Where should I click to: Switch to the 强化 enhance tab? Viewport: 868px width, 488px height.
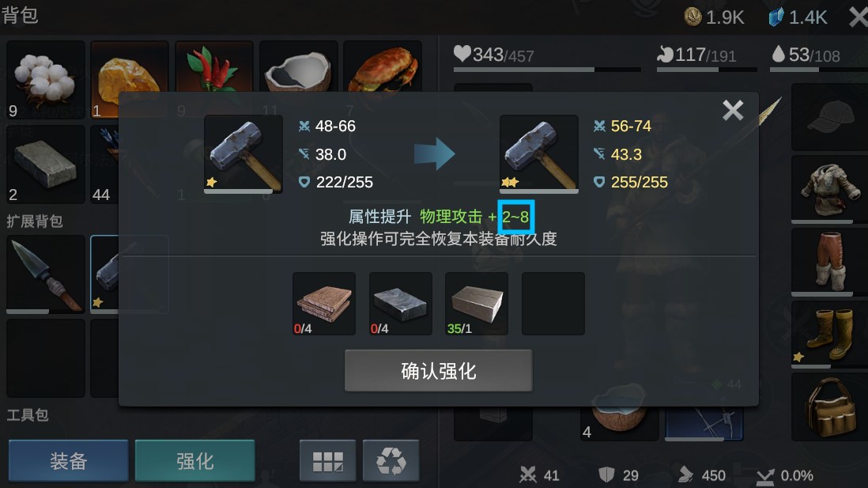pos(194,460)
